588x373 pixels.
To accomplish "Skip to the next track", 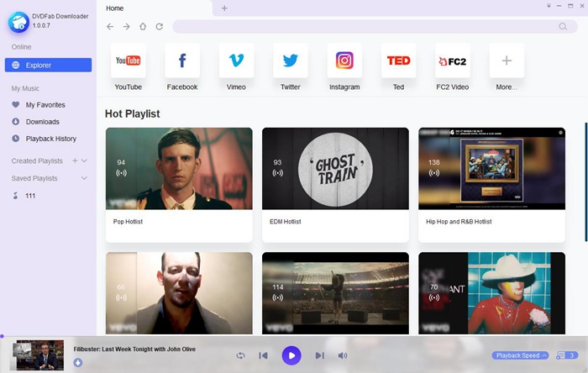I will 319,355.
